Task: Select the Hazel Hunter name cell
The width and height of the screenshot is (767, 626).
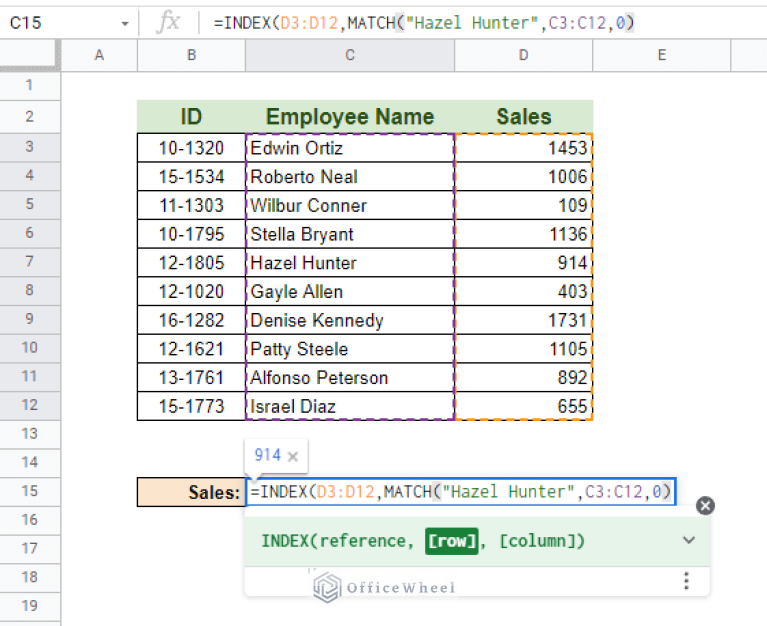Action: pyautogui.click(x=350, y=263)
